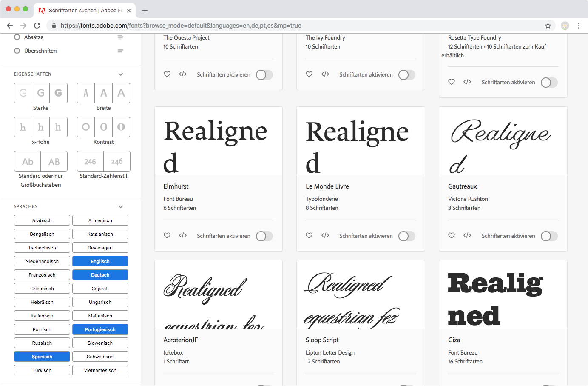The image size is (588, 386).
Task: Collapse the Sprachen section
Action: click(121, 206)
